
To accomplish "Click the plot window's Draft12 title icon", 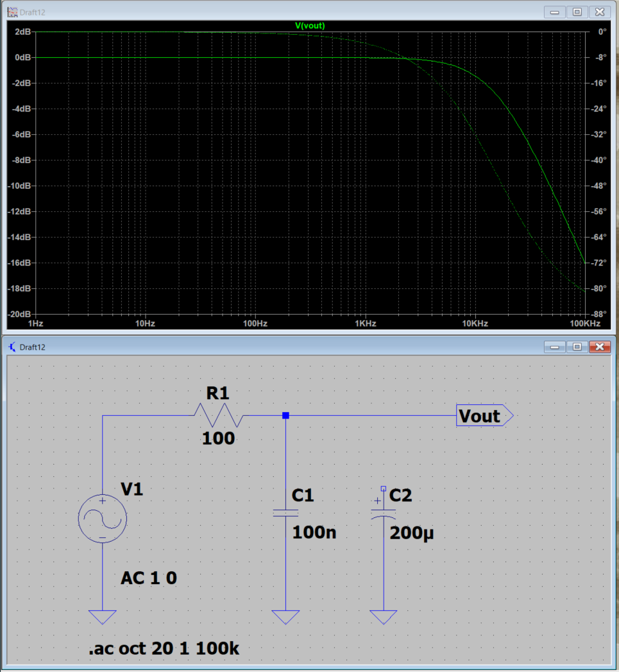I will [12, 12].
